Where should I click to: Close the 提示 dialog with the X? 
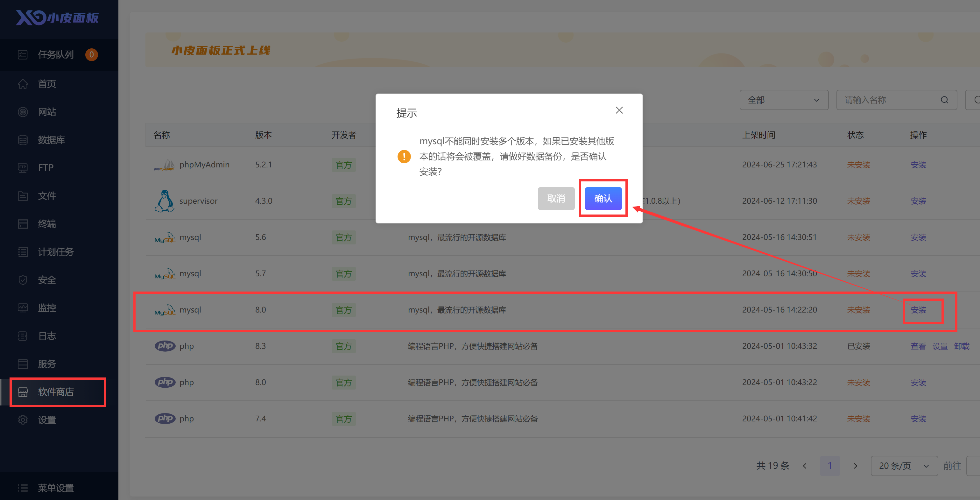(x=619, y=110)
